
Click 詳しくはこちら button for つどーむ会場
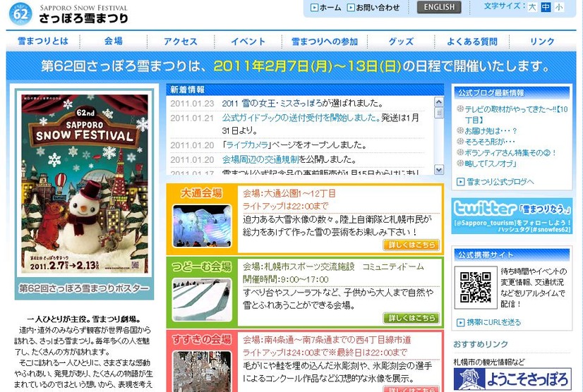pyautogui.click(x=411, y=318)
